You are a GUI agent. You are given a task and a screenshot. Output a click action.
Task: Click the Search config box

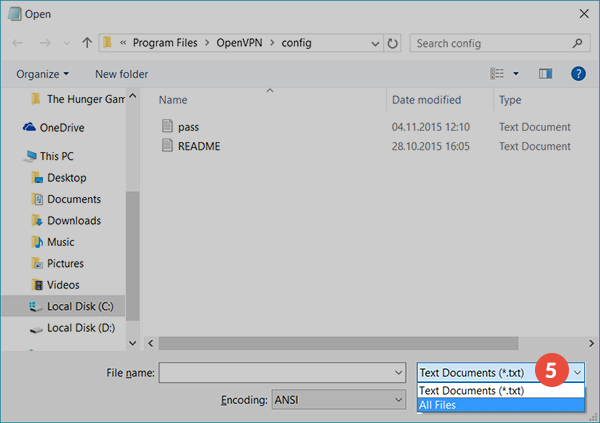493,44
